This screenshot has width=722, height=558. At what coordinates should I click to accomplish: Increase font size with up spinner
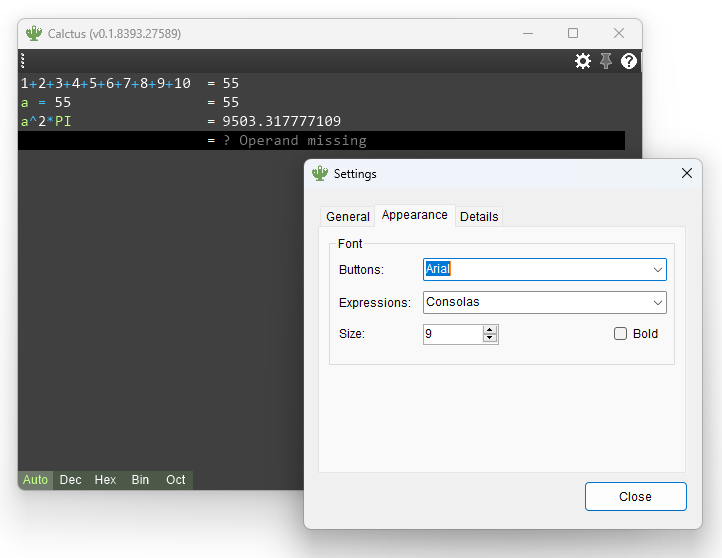click(x=490, y=329)
